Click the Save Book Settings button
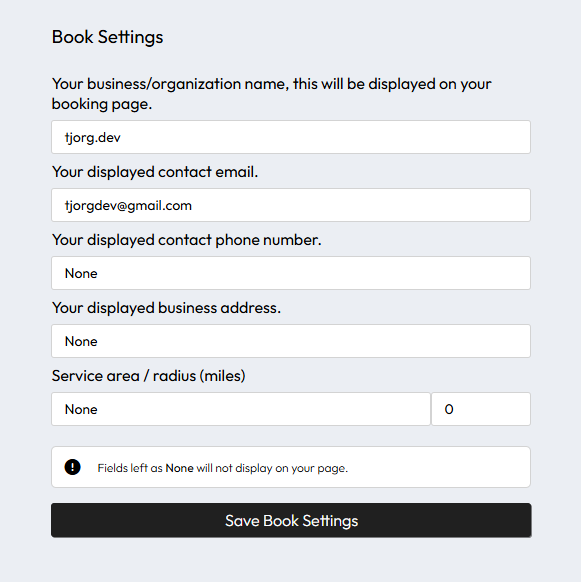The width and height of the screenshot is (581, 582). [x=291, y=520]
